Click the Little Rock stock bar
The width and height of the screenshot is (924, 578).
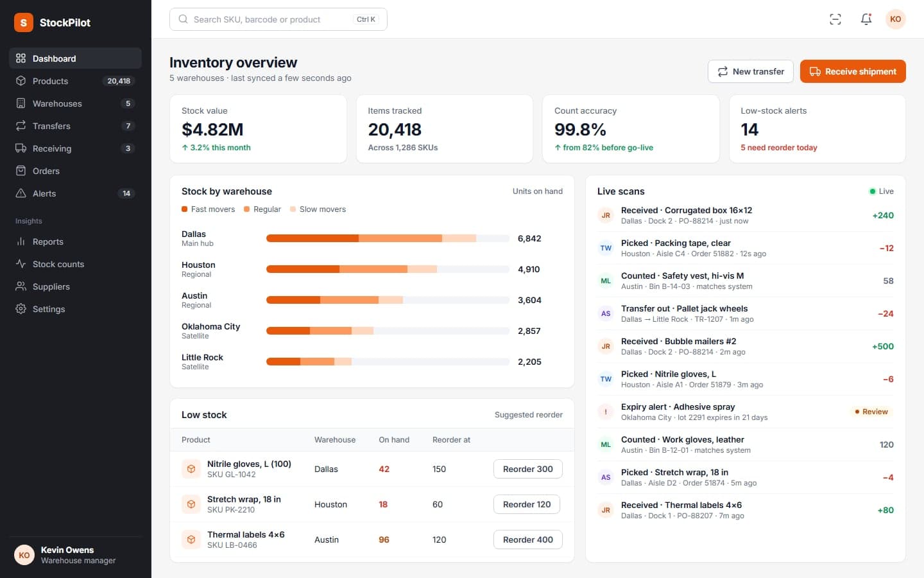(388, 362)
